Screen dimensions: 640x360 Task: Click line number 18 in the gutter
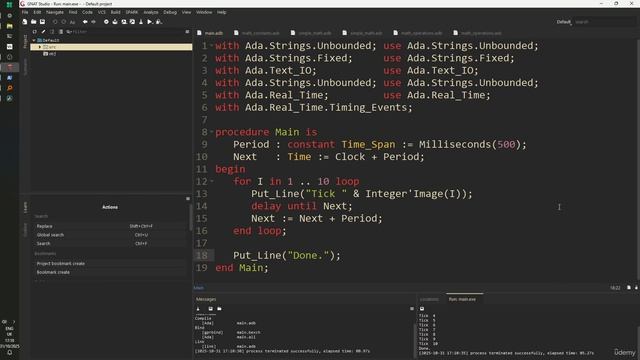tap(202, 256)
